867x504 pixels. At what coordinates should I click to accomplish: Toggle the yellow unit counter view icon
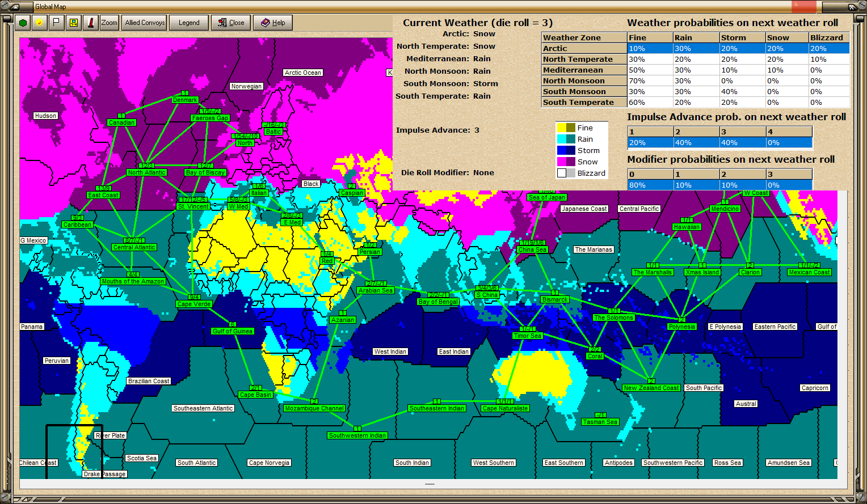pos(73,23)
